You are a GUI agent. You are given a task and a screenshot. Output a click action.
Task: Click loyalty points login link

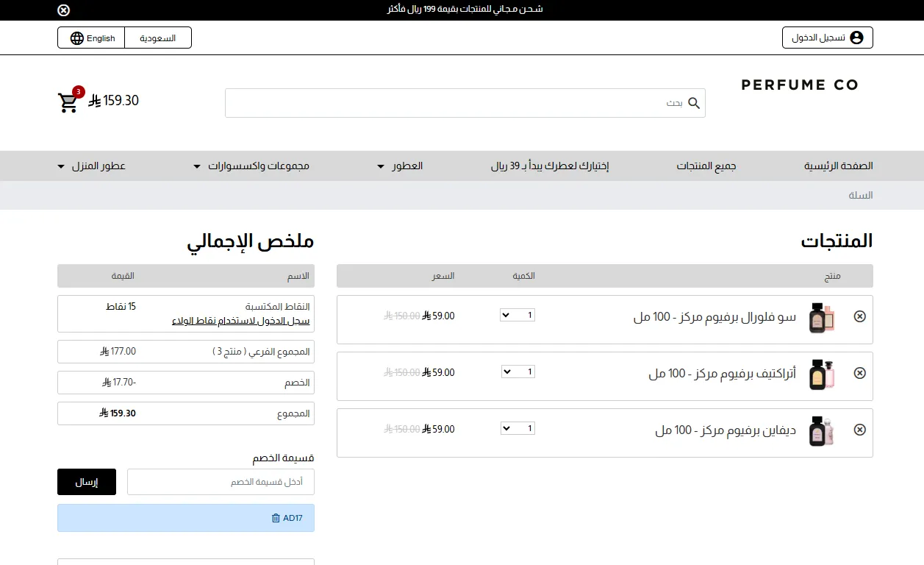241,321
